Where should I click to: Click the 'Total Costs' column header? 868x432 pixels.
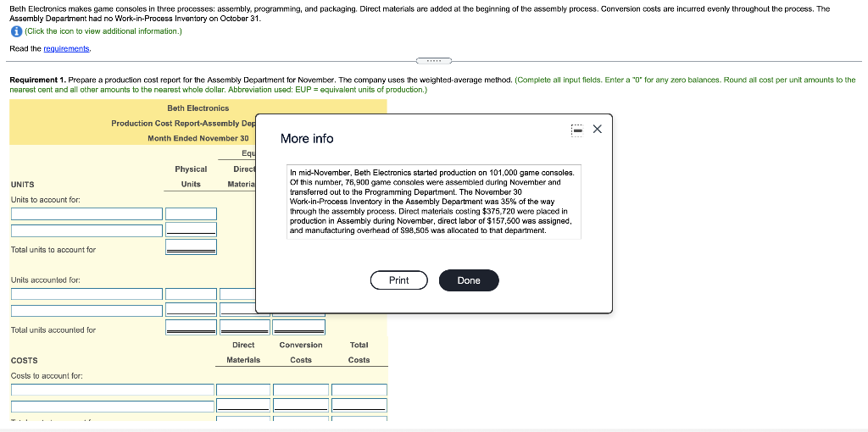point(359,352)
